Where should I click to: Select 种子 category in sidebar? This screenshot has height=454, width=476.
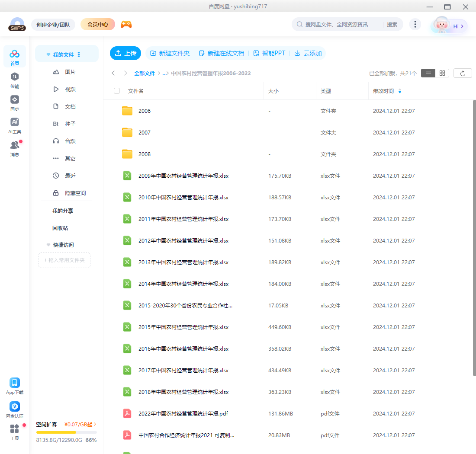click(x=64, y=124)
